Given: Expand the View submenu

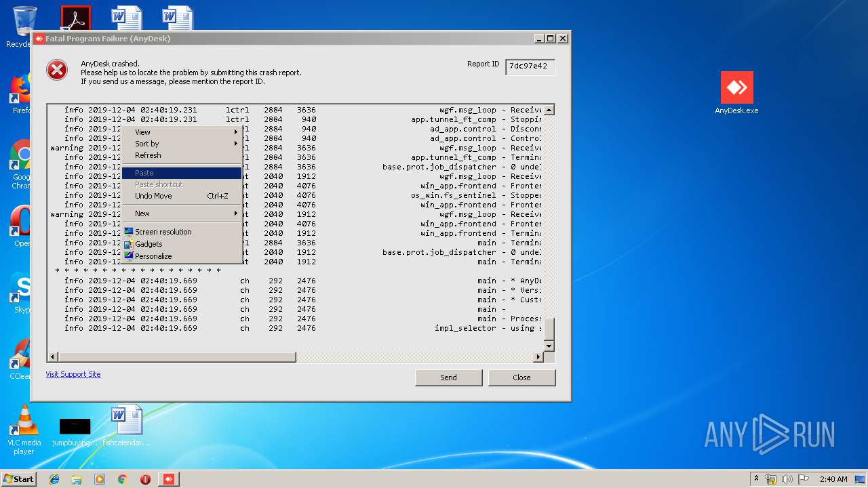Looking at the screenshot, I should [x=182, y=132].
